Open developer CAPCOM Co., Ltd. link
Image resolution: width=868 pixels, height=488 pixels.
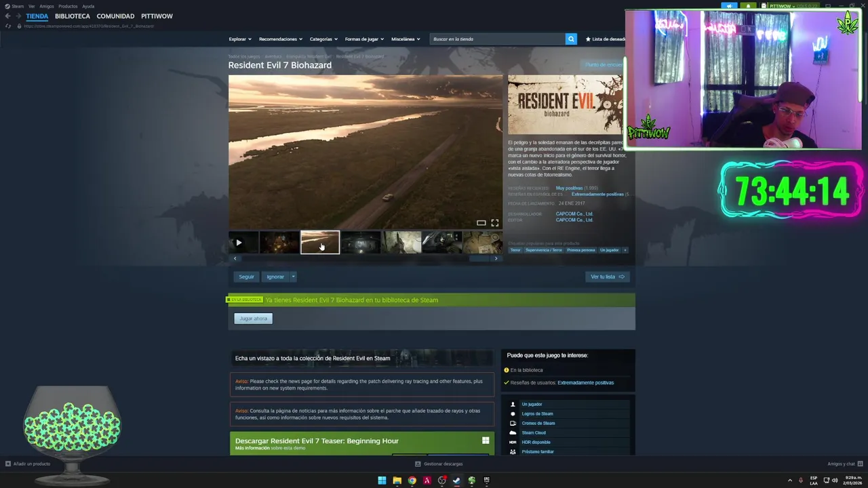point(574,214)
